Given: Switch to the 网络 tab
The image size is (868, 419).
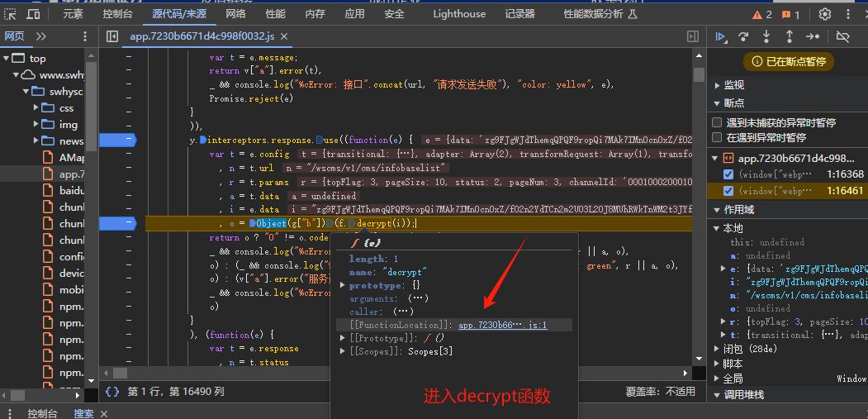Looking at the screenshot, I should (x=236, y=14).
